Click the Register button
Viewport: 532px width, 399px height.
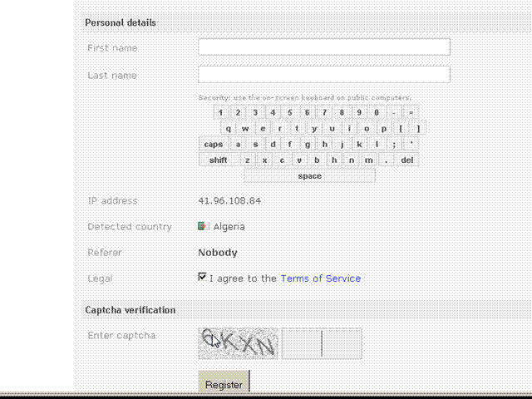(224, 382)
